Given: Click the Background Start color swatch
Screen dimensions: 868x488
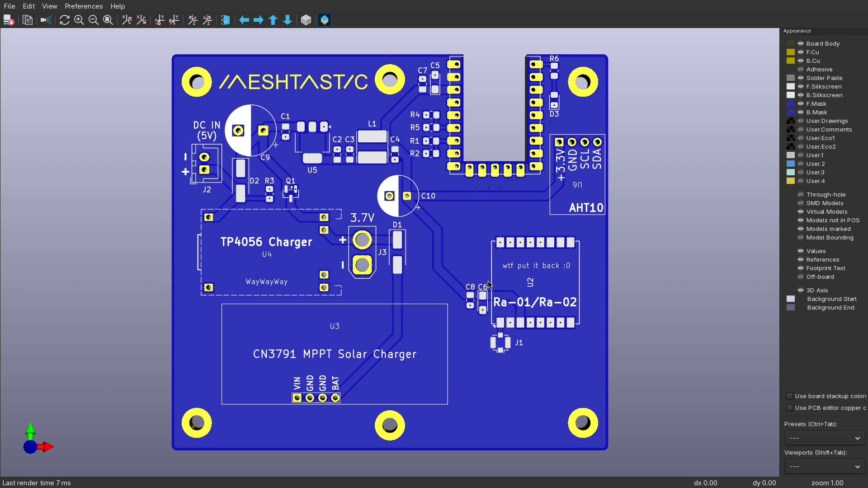Looking at the screenshot, I should tap(791, 299).
